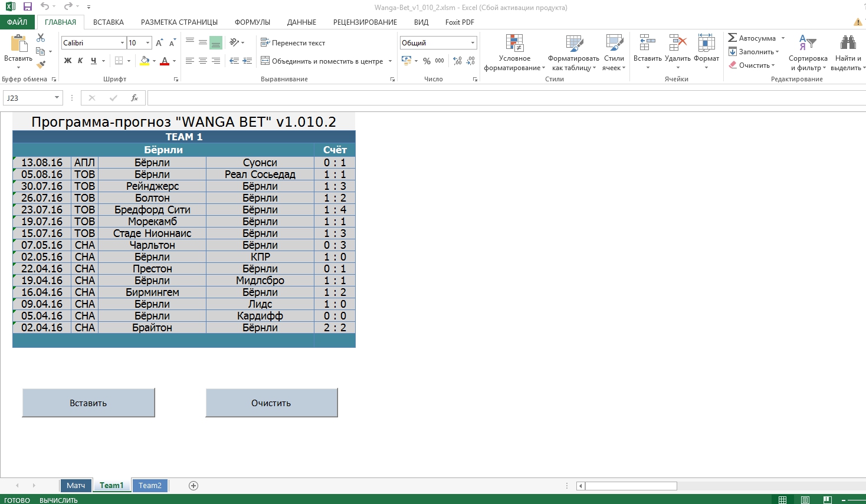Select the Format Painter brush icon
Image resolution: width=866 pixels, height=504 pixels.
click(41, 64)
